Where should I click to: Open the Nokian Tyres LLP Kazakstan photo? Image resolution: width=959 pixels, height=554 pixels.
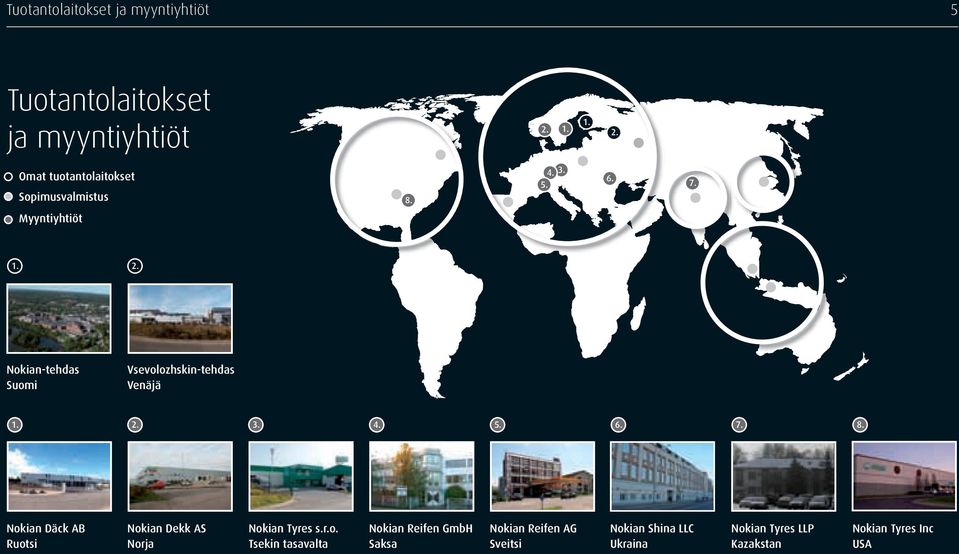783,476
